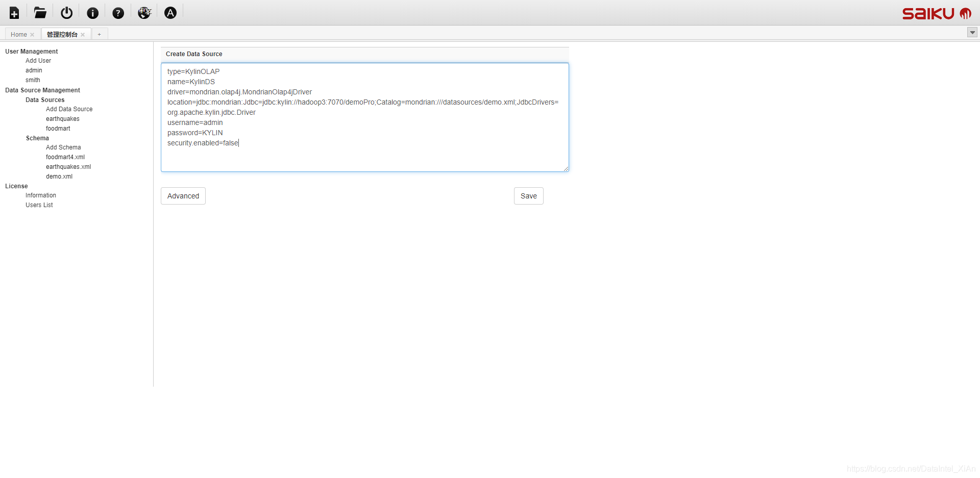
Task: Open foodmart4.xml schema
Action: [65, 157]
